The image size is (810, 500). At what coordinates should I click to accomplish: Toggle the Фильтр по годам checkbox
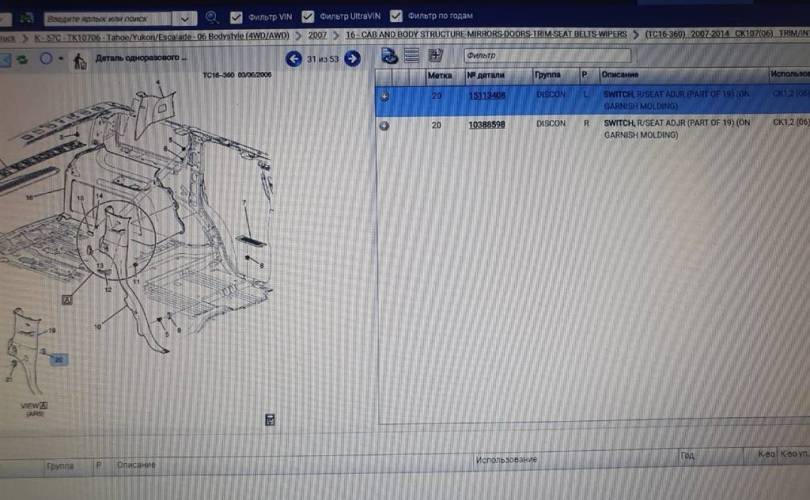pyautogui.click(x=396, y=17)
